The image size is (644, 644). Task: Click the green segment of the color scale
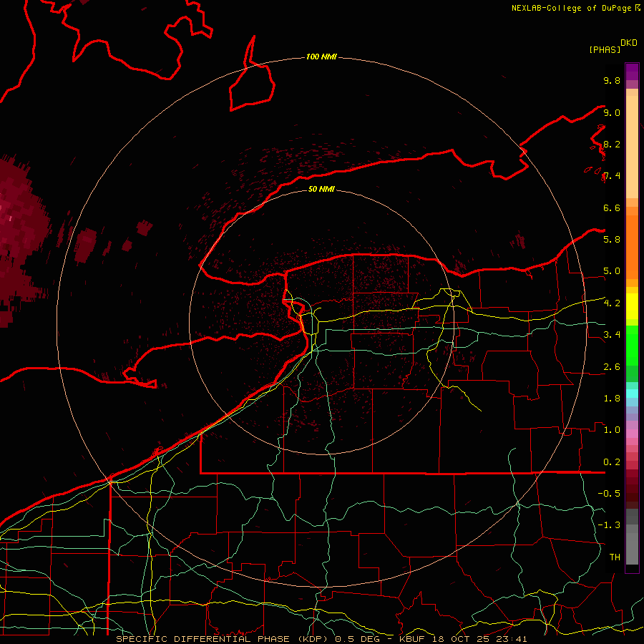point(632,345)
